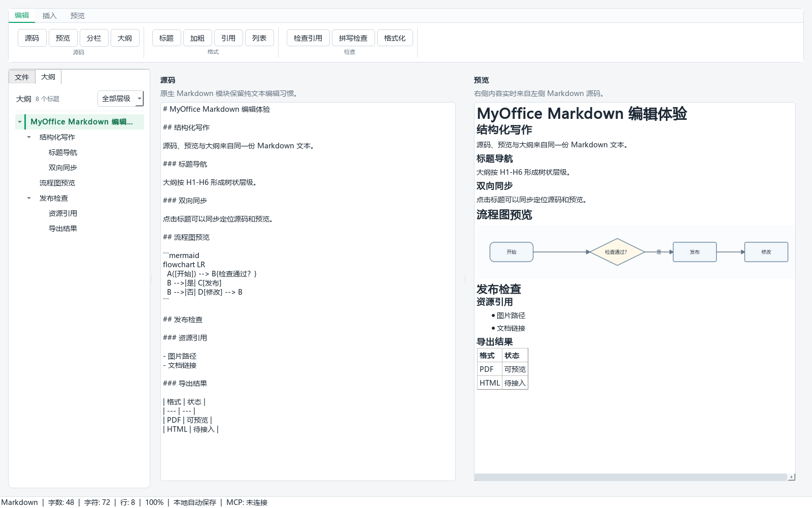
Task: Insert a 引用 blockquote
Action: [228, 38]
